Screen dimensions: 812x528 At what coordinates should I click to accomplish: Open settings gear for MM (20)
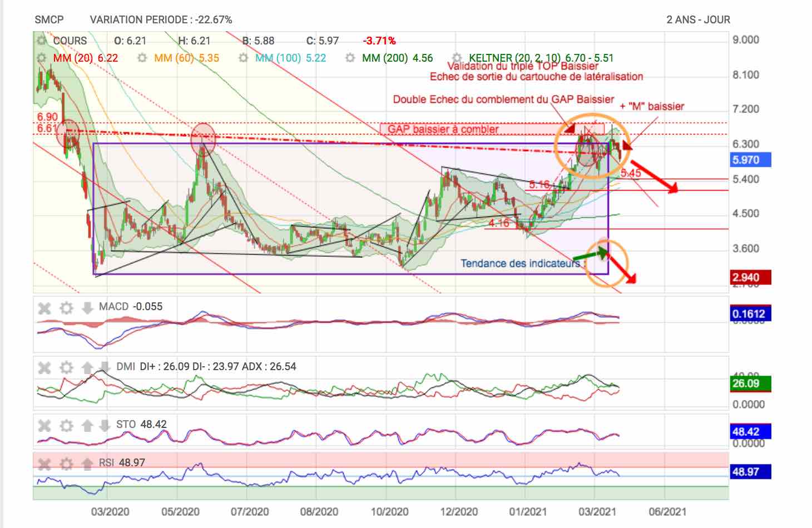click(x=41, y=58)
